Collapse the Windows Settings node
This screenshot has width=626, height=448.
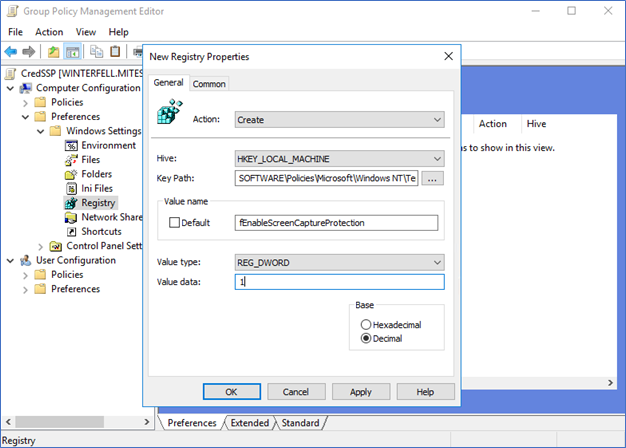point(40,131)
